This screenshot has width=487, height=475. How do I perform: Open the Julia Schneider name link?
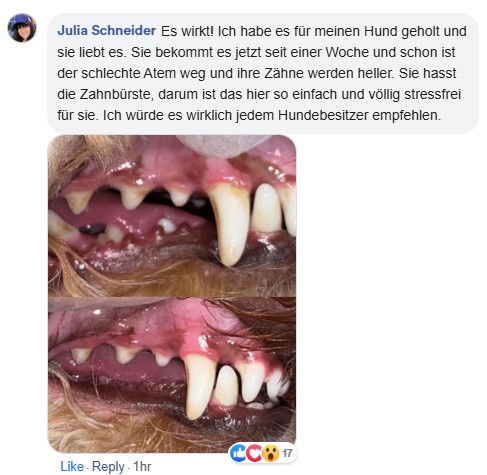(106, 31)
